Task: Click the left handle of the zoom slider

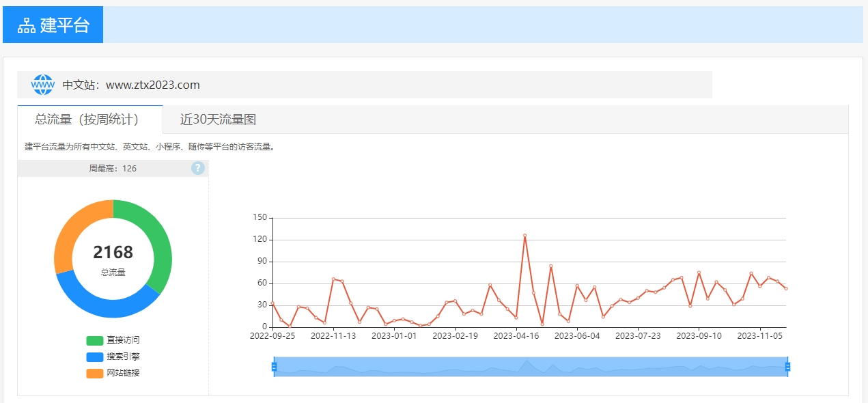Action: (x=274, y=367)
